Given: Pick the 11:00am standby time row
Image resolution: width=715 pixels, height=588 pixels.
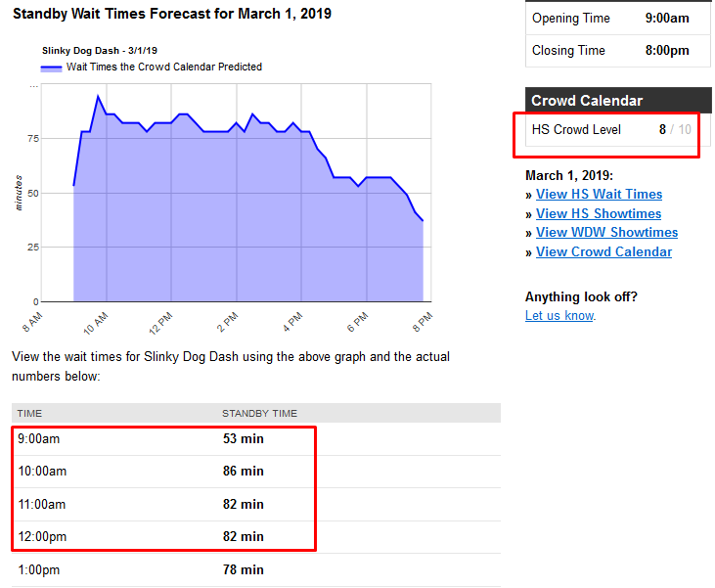Looking at the screenshot, I should (x=164, y=505).
